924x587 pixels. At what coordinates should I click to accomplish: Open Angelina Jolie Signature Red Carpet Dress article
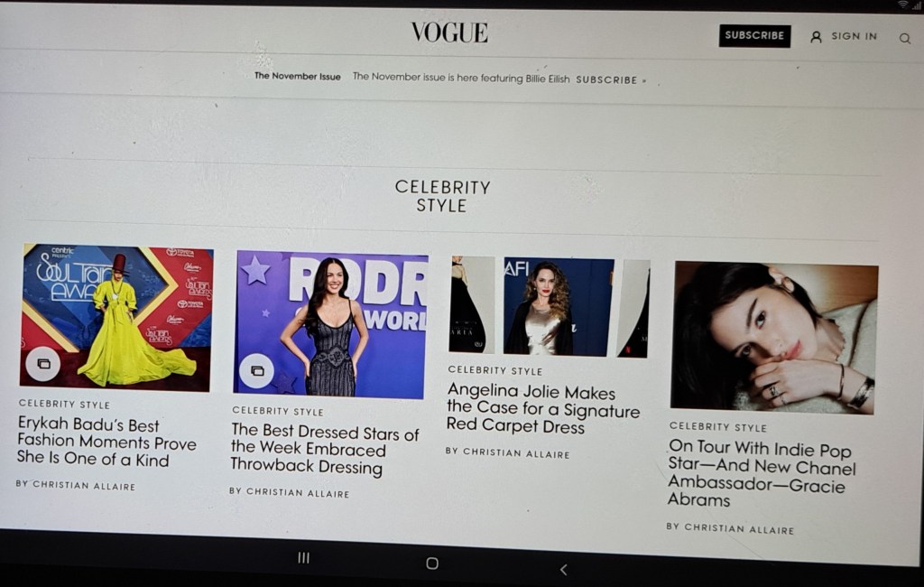click(x=542, y=408)
